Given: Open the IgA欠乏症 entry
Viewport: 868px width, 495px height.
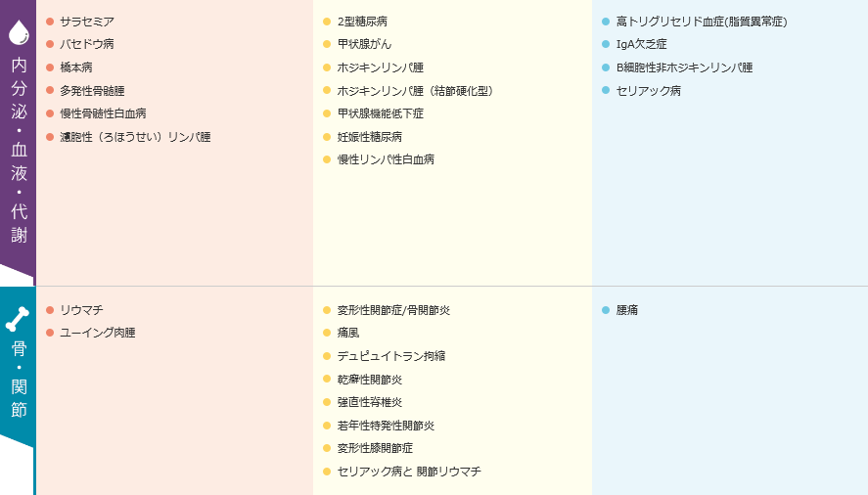Looking at the screenshot, I should (642, 44).
